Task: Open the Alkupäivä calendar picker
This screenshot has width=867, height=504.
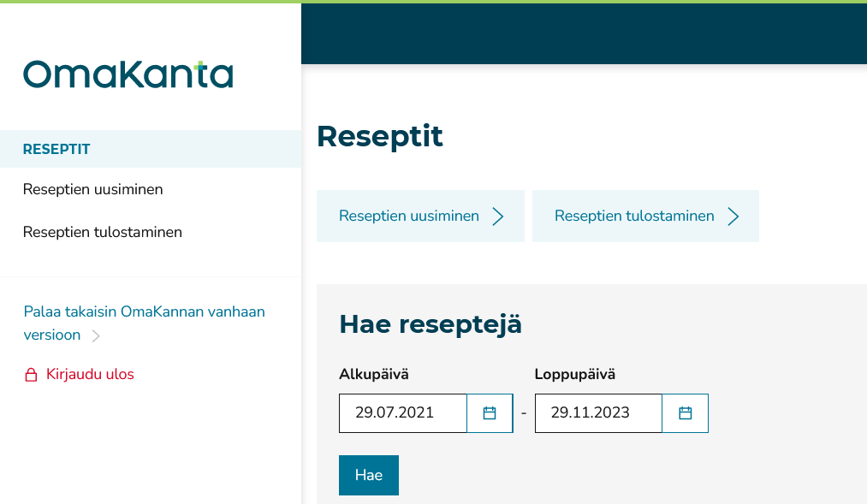Action: point(490,412)
